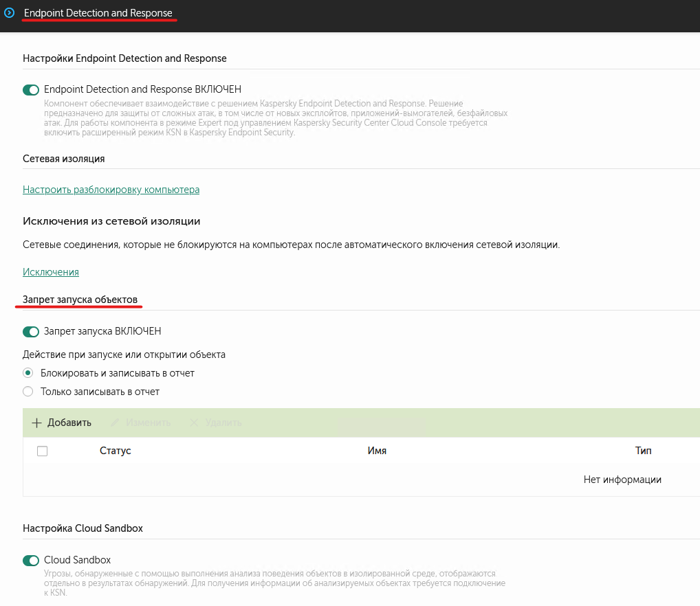Click Исключения из сетевой изоляции heading
This screenshot has width=700, height=606.
pos(111,221)
